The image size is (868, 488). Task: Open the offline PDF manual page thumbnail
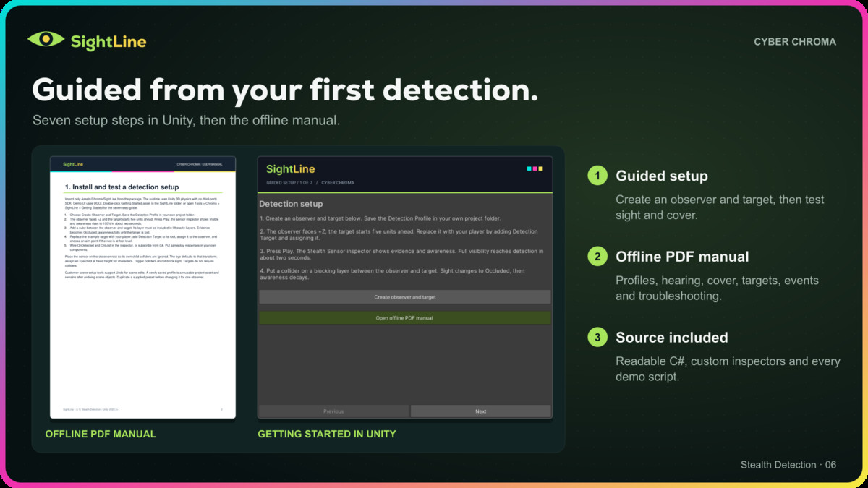click(x=142, y=288)
